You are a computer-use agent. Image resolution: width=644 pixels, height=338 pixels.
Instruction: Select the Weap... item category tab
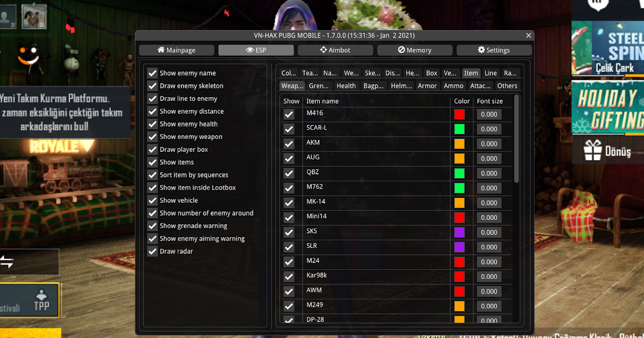(x=292, y=86)
